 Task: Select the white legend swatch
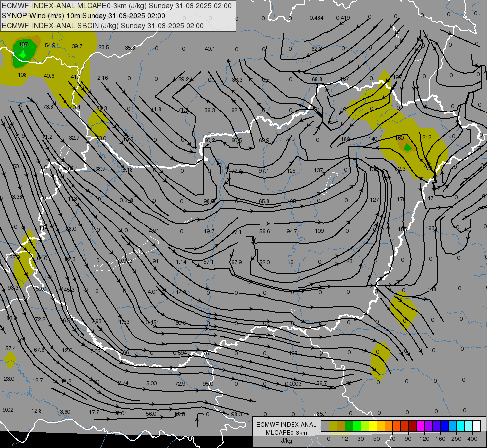click(x=476, y=426)
